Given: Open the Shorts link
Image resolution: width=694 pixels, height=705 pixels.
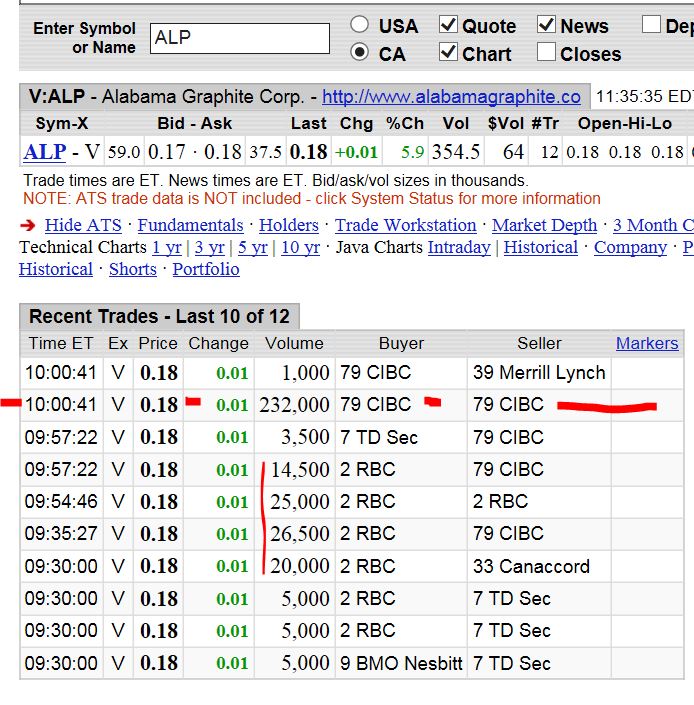Looking at the screenshot, I should [x=132, y=269].
